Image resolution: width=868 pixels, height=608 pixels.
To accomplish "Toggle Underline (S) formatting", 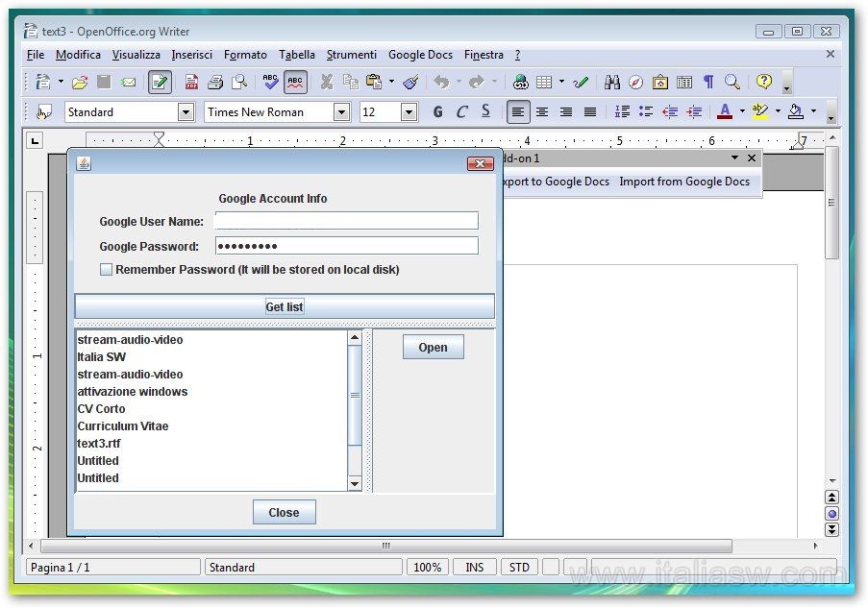I will tap(485, 111).
